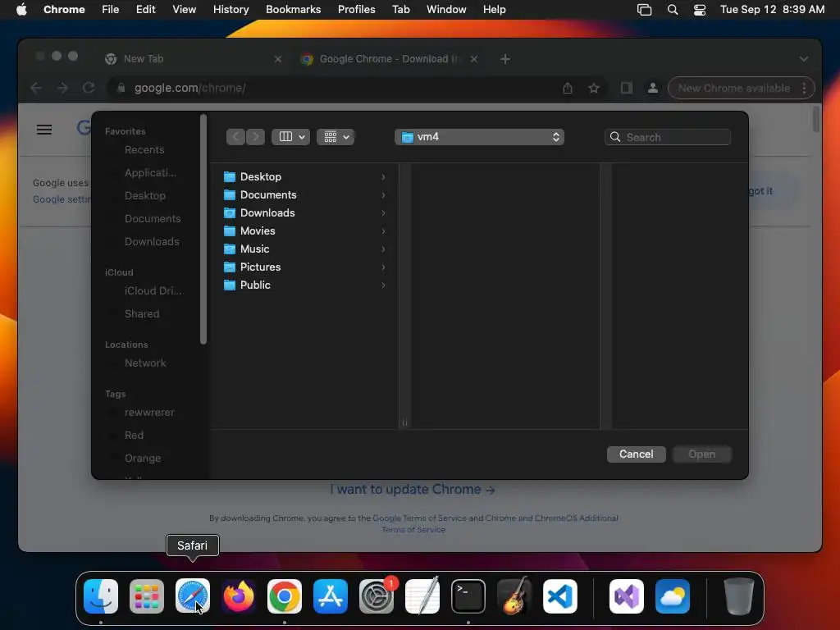Select Shared in the sidebar
This screenshot has height=630, width=840.
coord(142,314)
